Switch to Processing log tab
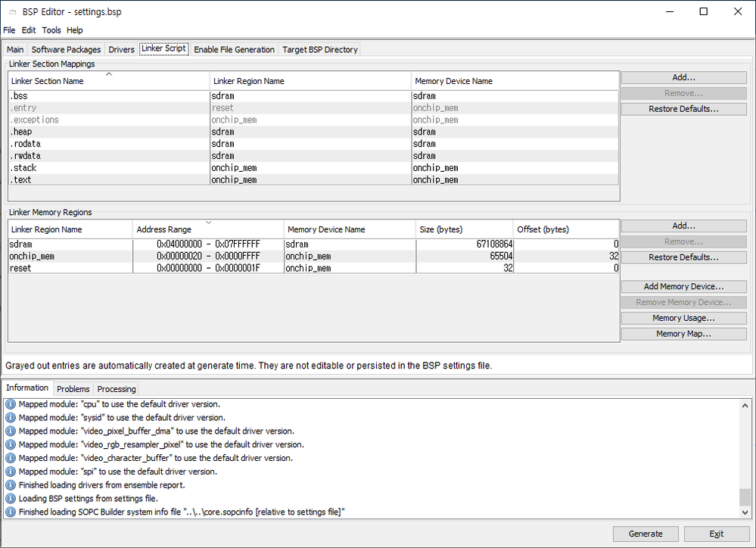 117,389
